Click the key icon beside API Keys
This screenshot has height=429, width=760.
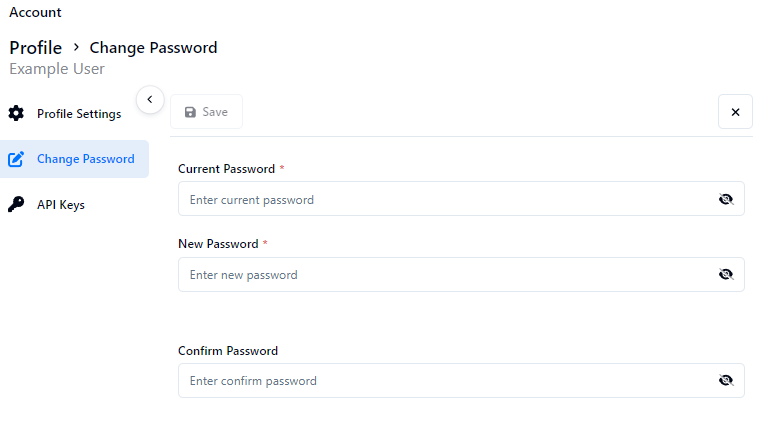coord(16,205)
